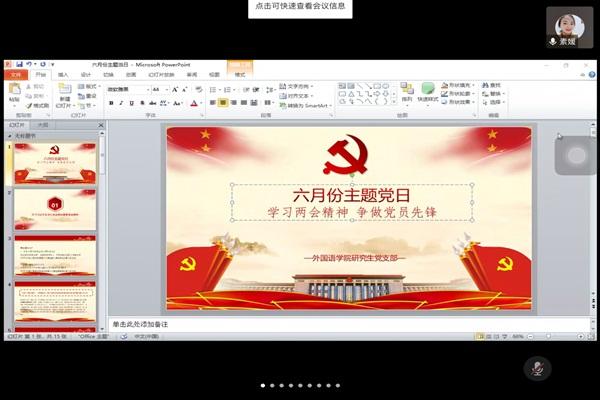Switch to the Design ribbon tab

[86, 75]
